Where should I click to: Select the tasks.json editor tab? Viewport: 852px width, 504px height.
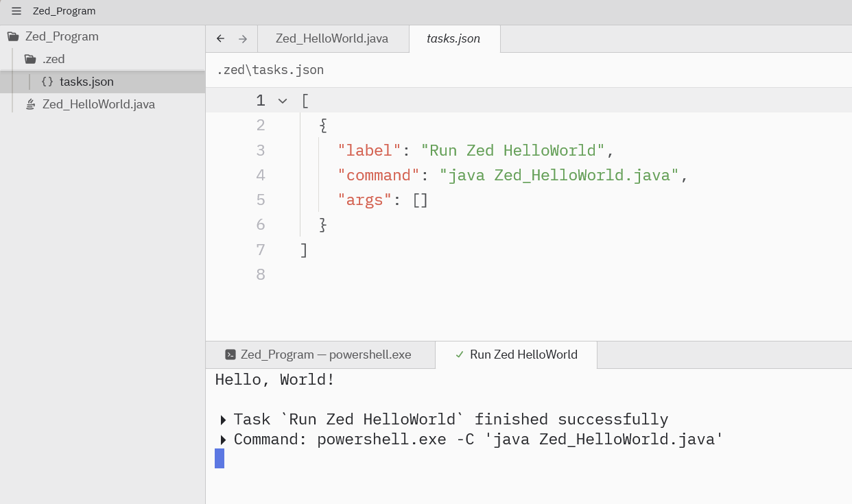453,38
